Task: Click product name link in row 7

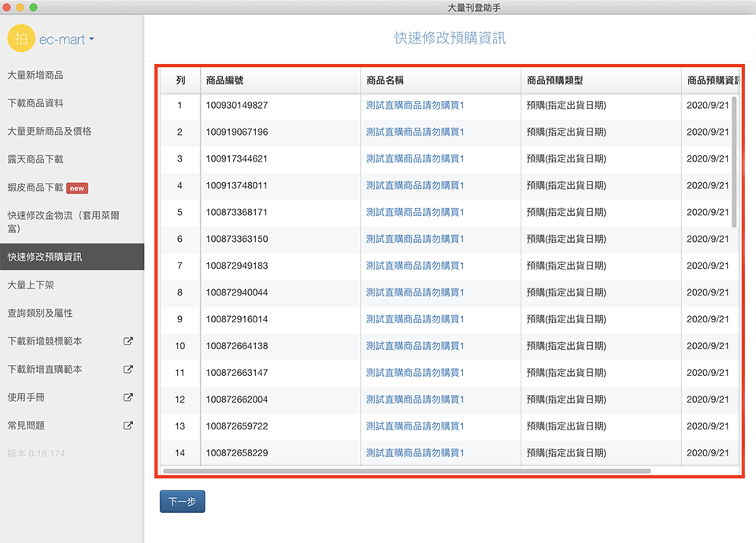Action: (x=415, y=266)
